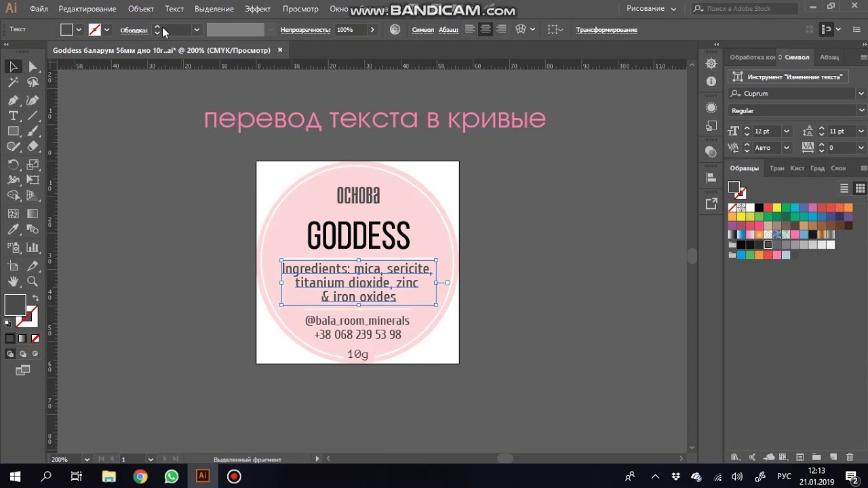This screenshot has height=488, width=868.
Task: Open the Эффект menu
Action: 258,9
